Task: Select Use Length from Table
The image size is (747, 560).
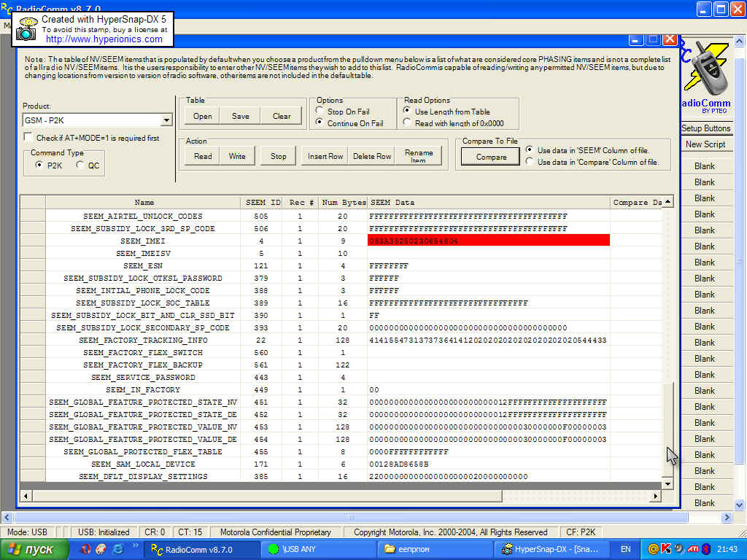Action: [407, 111]
